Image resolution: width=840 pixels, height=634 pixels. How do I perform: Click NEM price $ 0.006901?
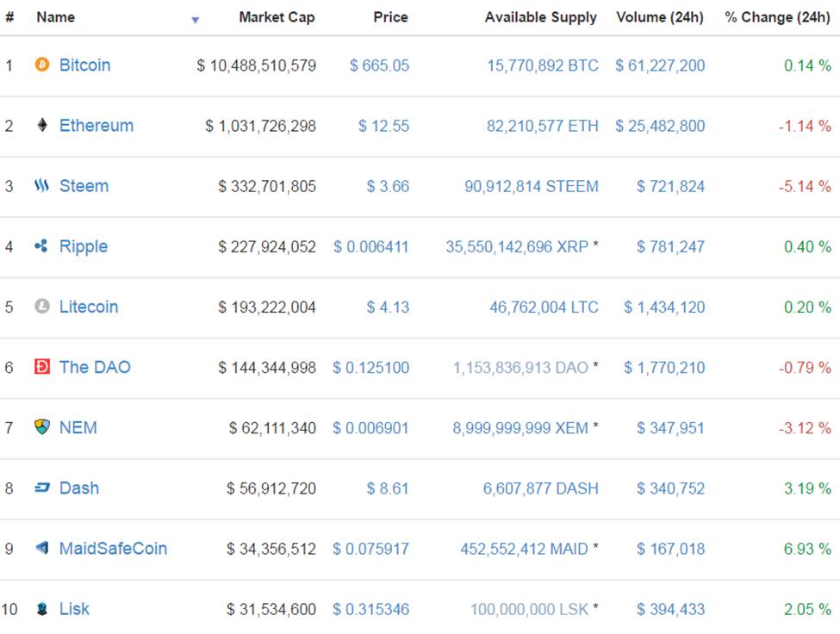click(370, 428)
